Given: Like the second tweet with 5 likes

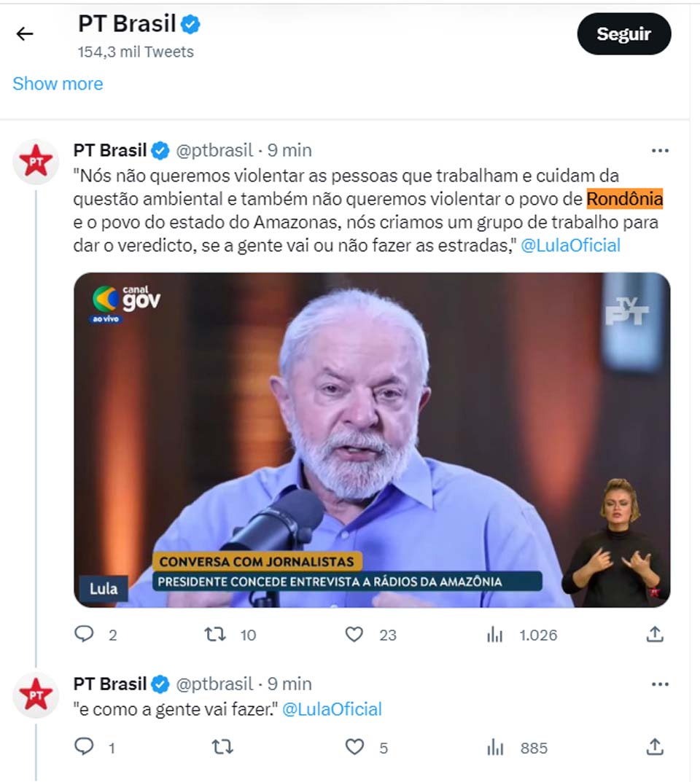Looking at the screenshot, I should pyautogui.click(x=354, y=747).
